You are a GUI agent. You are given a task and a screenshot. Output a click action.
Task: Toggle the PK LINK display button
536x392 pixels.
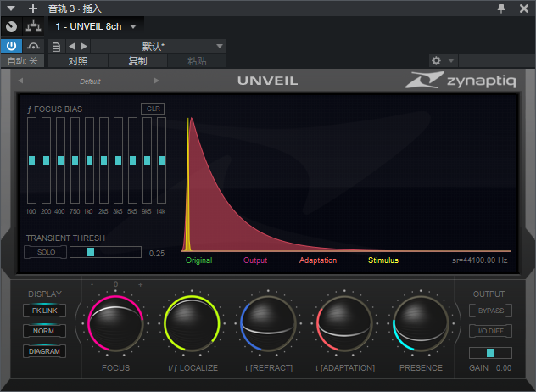(x=44, y=311)
